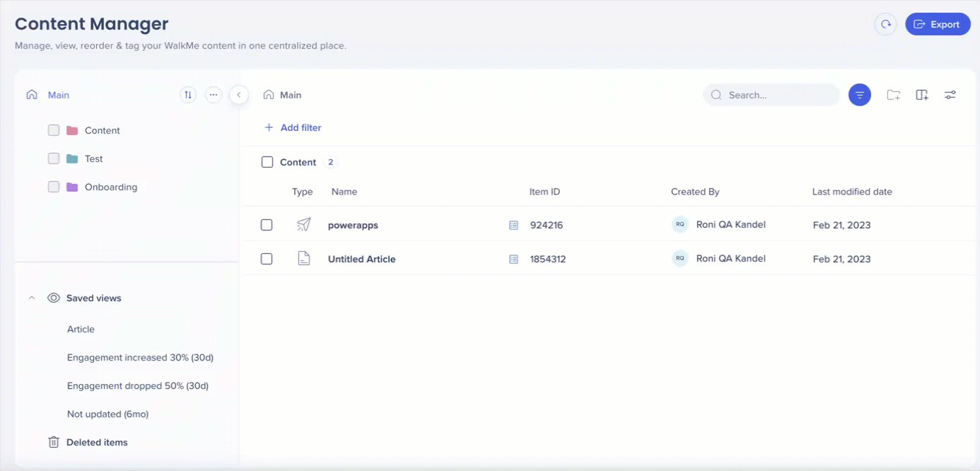Click Item ID 924216
The width and height of the screenshot is (980, 471).
(547, 225)
